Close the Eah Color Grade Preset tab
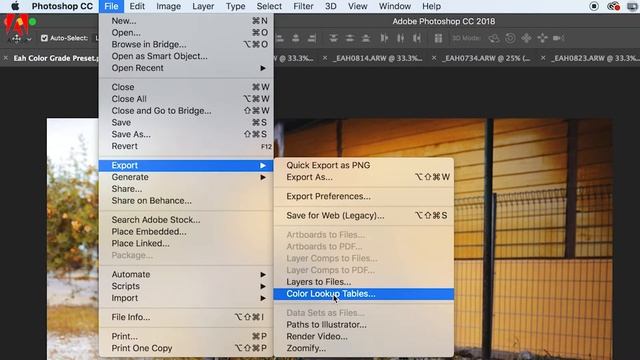Viewport: 640px width, 360px height. [x=6, y=58]
